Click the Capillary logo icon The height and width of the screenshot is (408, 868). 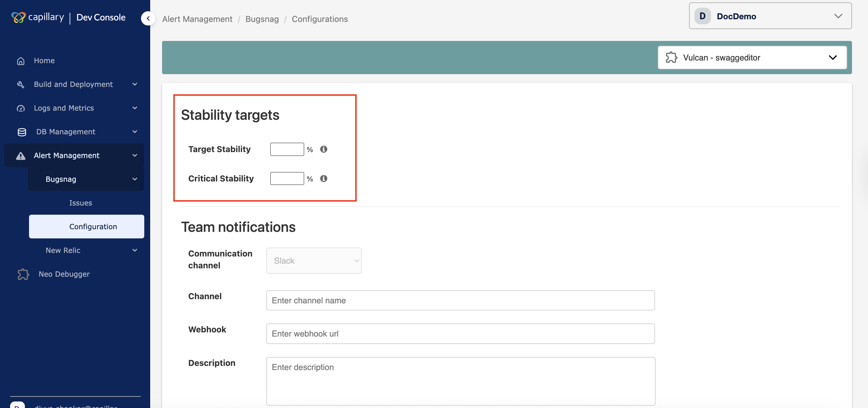click(18, 17)
